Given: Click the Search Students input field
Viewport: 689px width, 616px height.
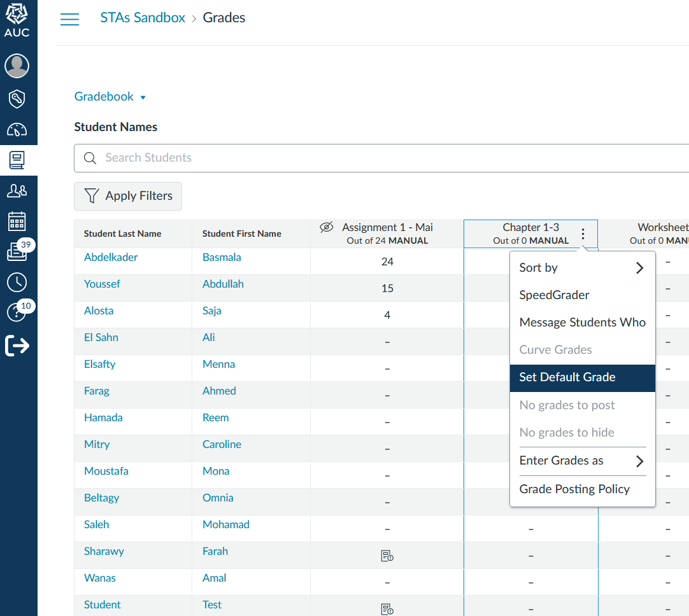Looking at the screenshot, I should [x=382, y=158].
